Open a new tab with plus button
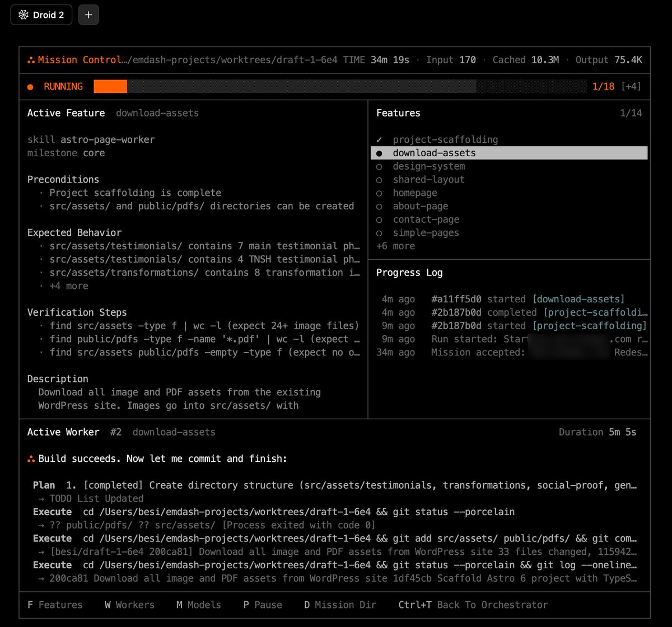Screen dimensions: 672x627 pos(88,15)
